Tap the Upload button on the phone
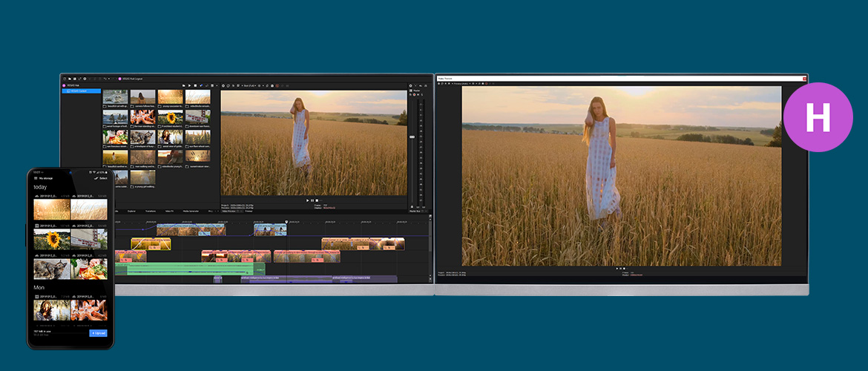This screenshot has width=868, height=371. click(98, 333)
